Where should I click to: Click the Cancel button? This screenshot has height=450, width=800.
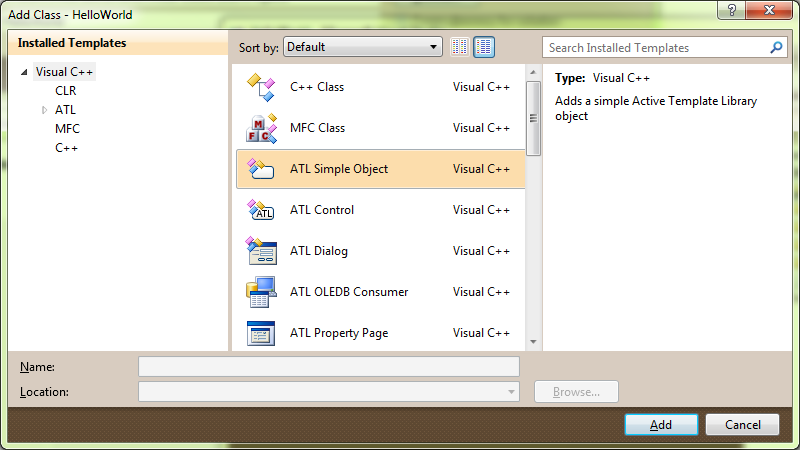coord(742,424)
